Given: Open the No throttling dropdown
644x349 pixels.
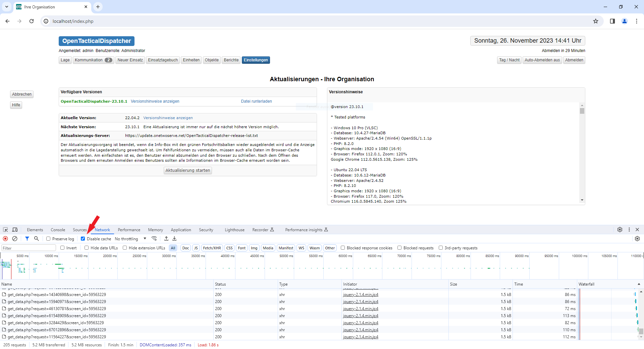Looking at the screenshot, I should click(x=130, y=239).
